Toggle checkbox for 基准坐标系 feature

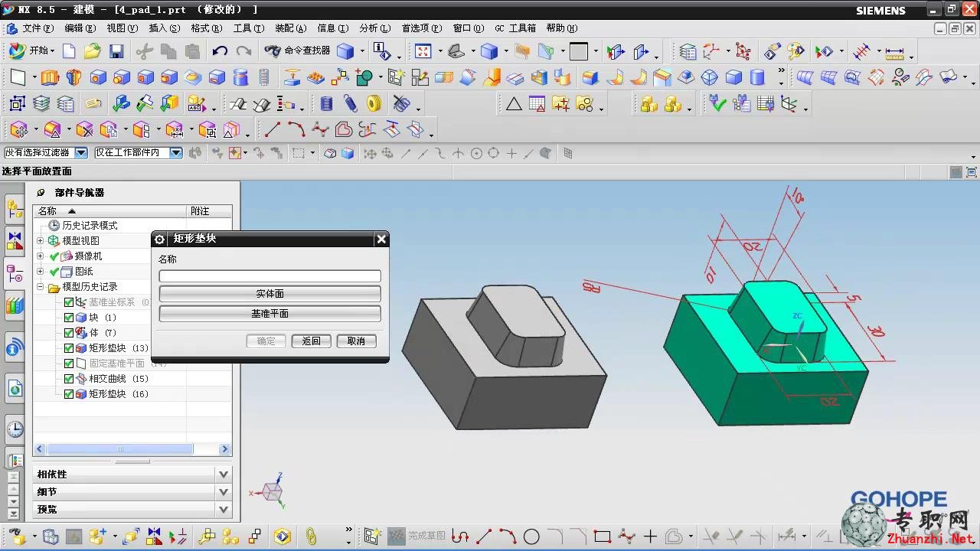click(x=69, y=302)
